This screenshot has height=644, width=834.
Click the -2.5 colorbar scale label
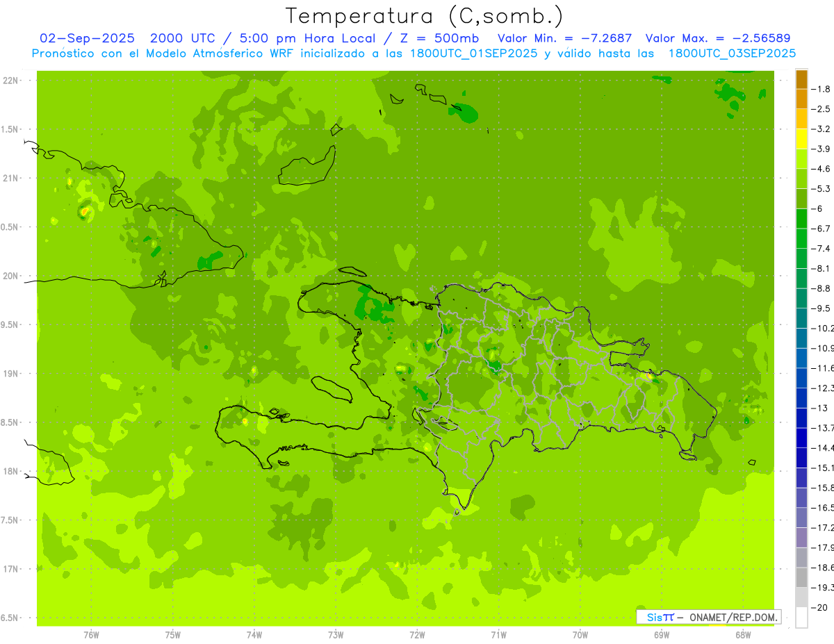(822, 109)
